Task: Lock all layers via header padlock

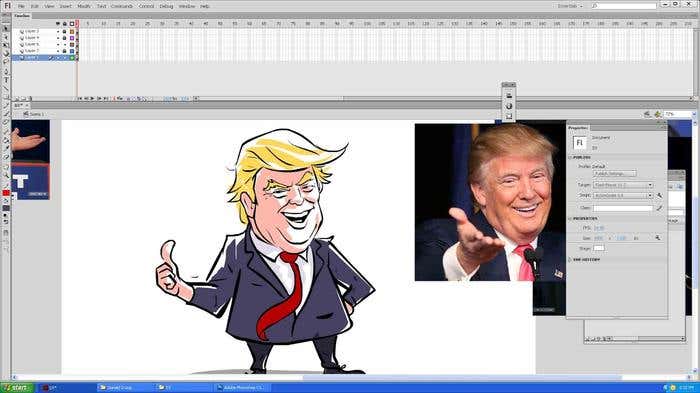Action: 64,24
